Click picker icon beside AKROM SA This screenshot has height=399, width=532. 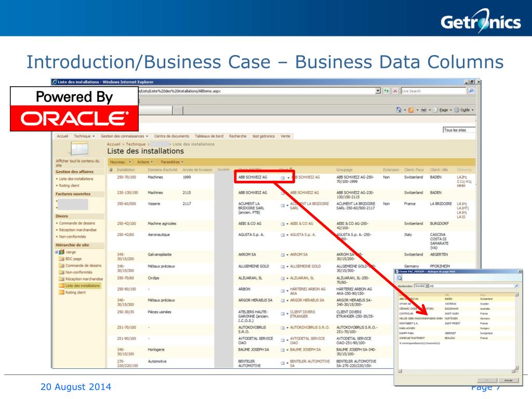(x=282, y=255)
